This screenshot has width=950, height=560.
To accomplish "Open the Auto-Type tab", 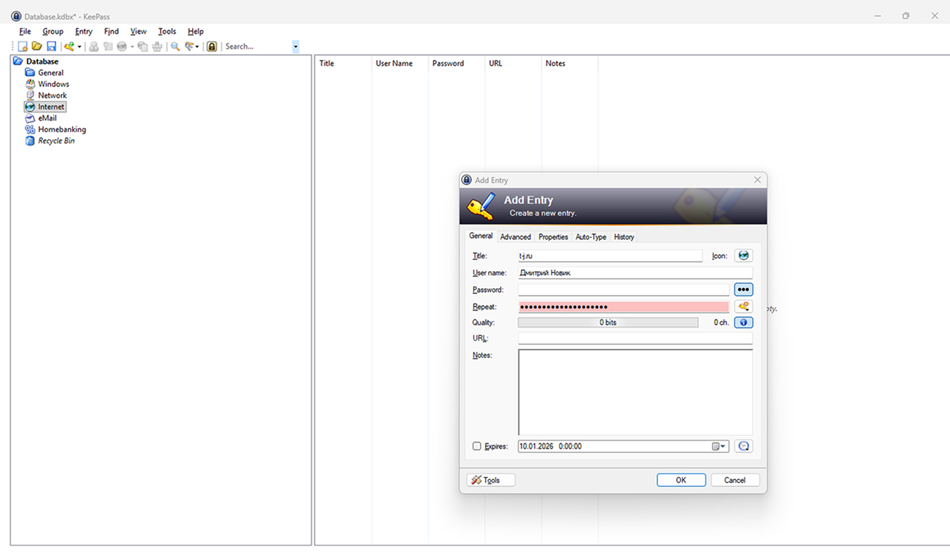I will 591,237.
